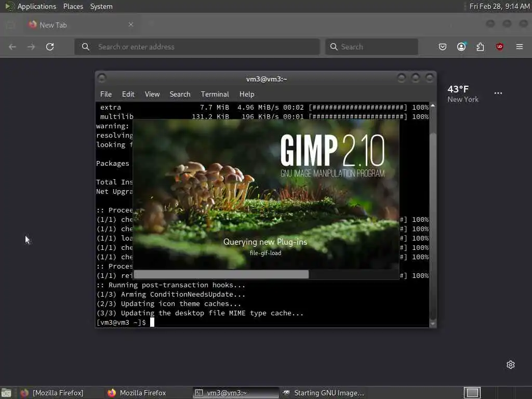Image resolution: width=532 pixels, height=399 pixels.
Task: Open the Pocket save icon
Action: click(443, 47)
